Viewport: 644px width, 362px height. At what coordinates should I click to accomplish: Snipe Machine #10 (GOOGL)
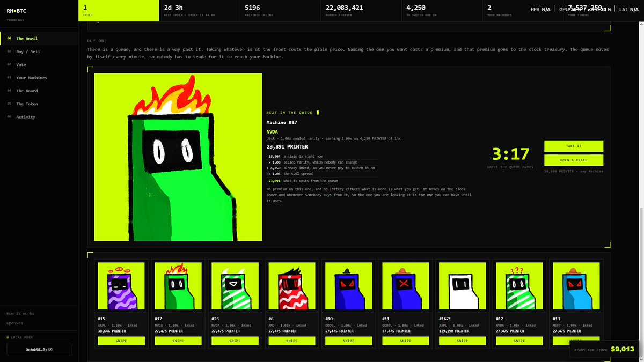coord(348,341)
